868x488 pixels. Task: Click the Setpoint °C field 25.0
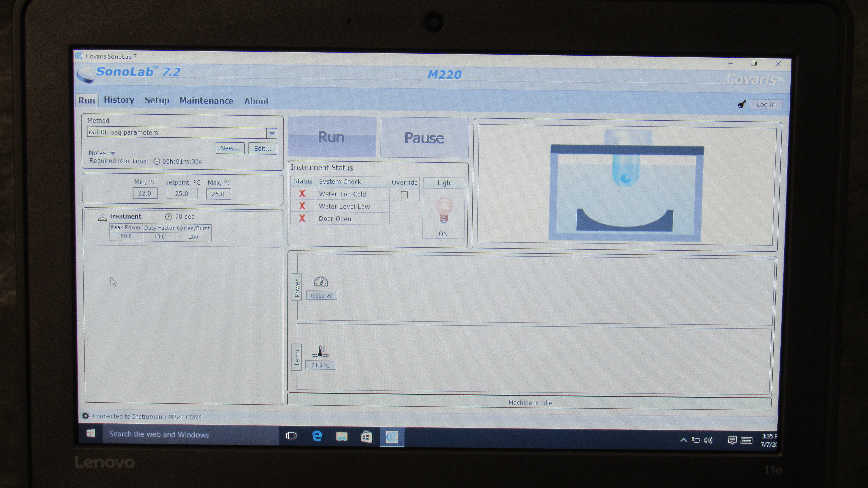(x=182, y=194)
